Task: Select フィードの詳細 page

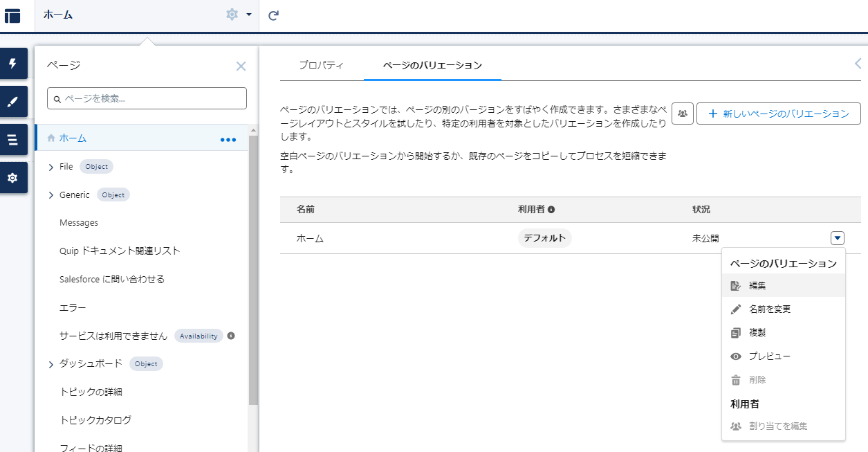Action: point(91,448)
